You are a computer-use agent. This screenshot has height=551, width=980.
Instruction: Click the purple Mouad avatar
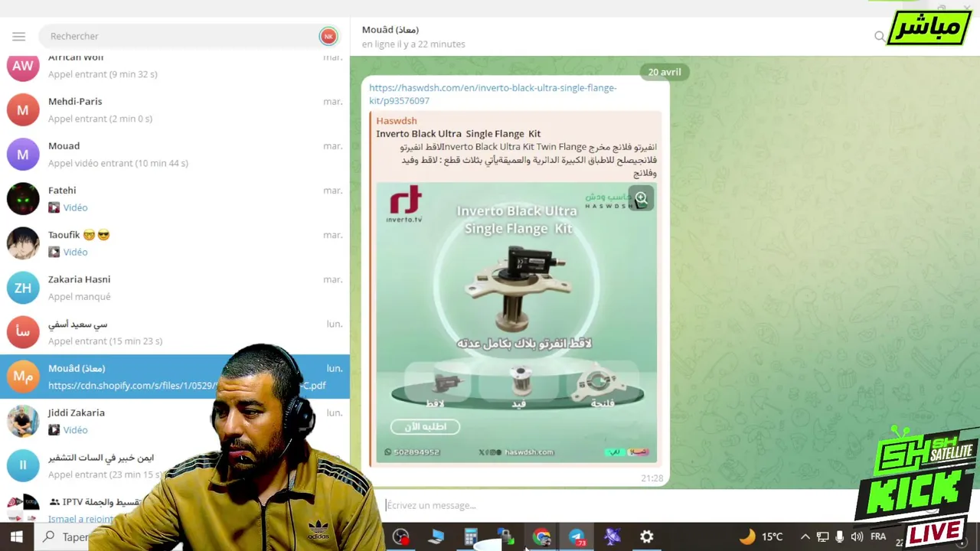pyautogui.click(x=23, y=154)
